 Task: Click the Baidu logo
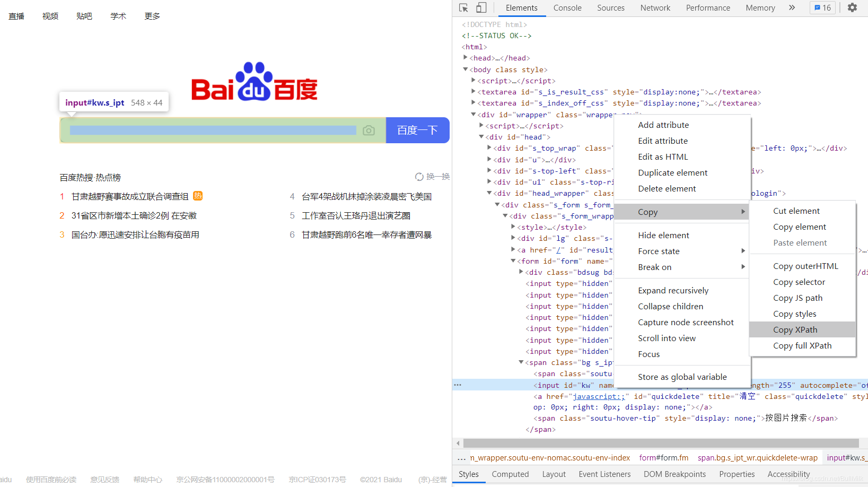[255, 82]
